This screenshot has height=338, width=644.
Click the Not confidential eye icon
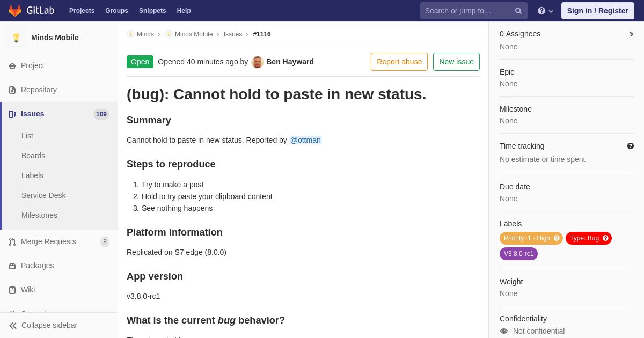coord(504,331)
